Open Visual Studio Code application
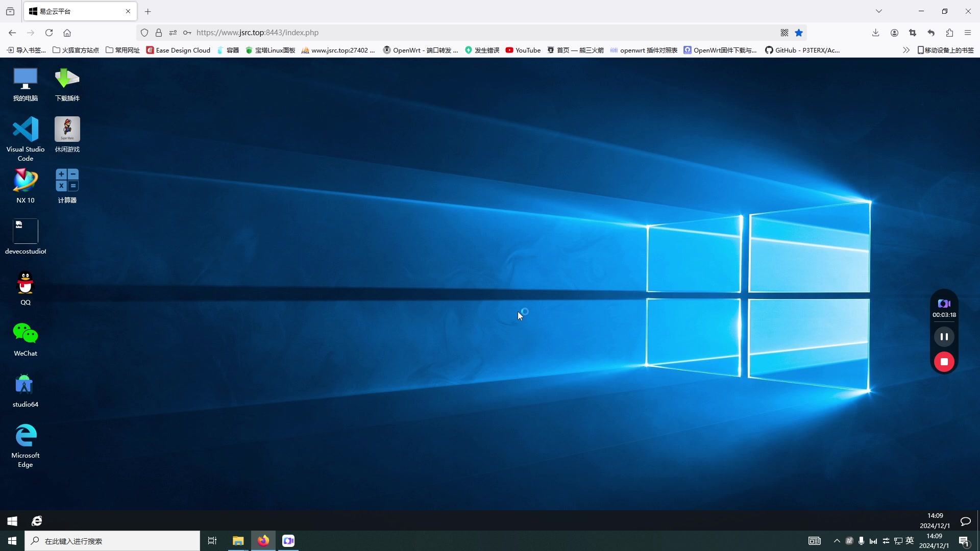 tap(26, 133)
